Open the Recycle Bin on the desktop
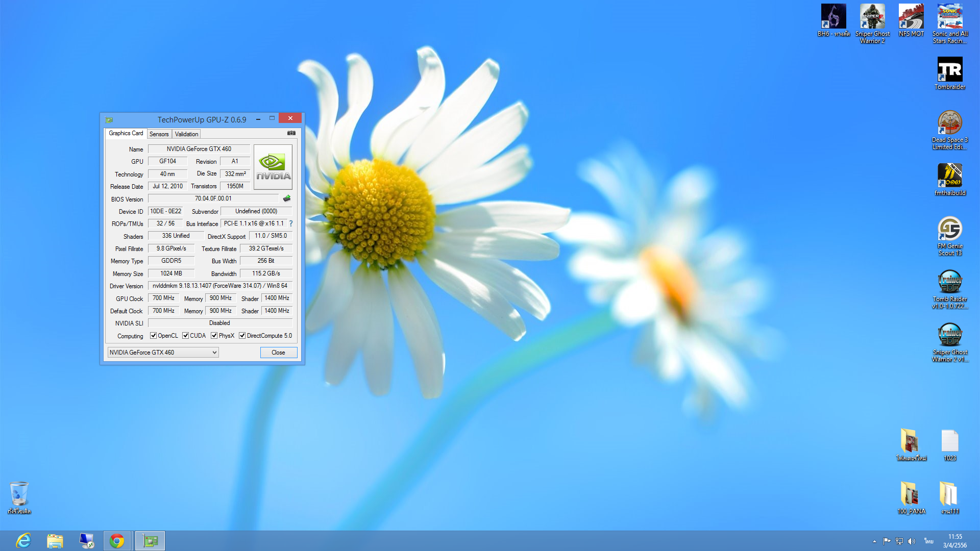 pyautogui.click(x=19, y=494)
